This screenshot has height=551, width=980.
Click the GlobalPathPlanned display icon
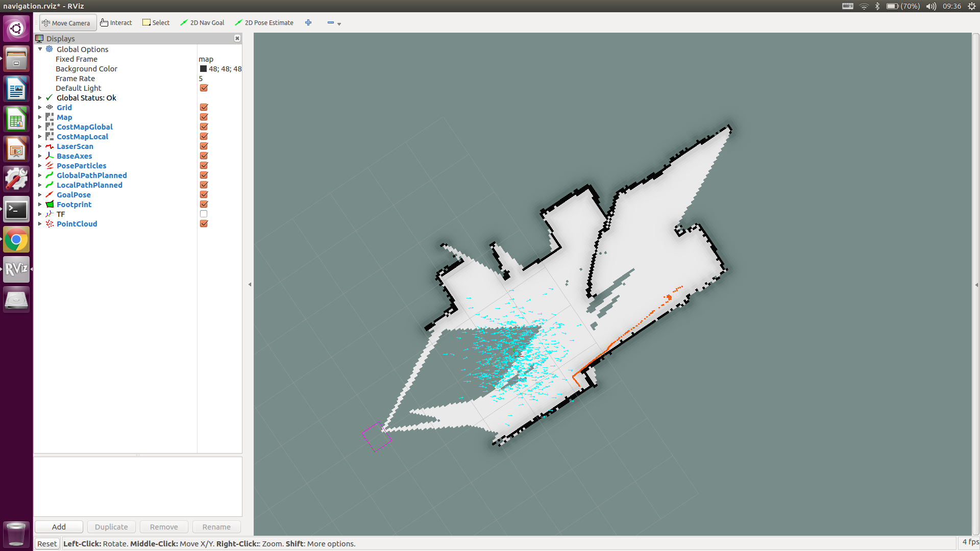click(50, 175)
